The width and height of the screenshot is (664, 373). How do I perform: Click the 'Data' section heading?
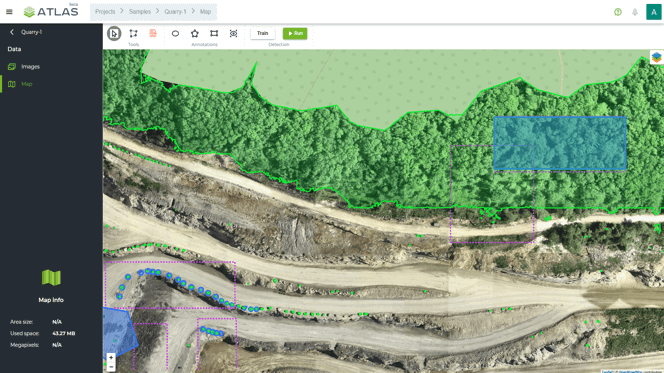pos(14,49)
